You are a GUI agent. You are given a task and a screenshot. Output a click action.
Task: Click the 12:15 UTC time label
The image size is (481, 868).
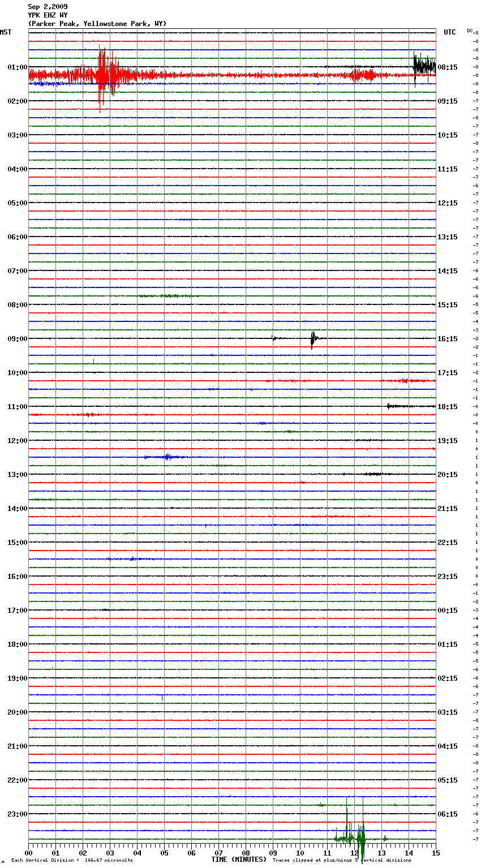[448, 203]
